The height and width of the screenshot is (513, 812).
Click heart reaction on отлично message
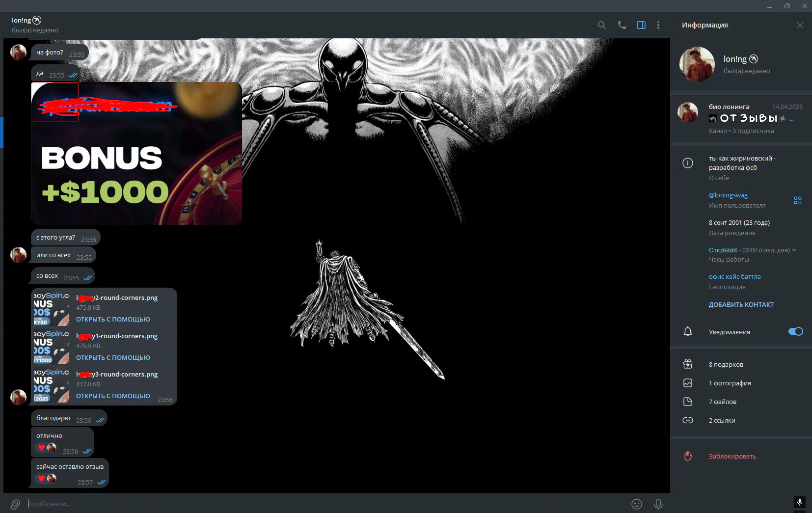click(47, 448)
